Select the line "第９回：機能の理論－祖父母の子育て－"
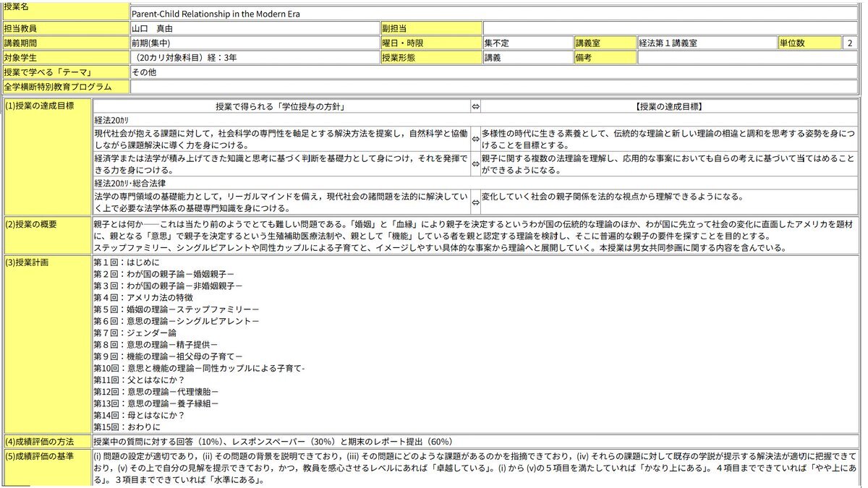The image size is (868, 488). (169, 356)
